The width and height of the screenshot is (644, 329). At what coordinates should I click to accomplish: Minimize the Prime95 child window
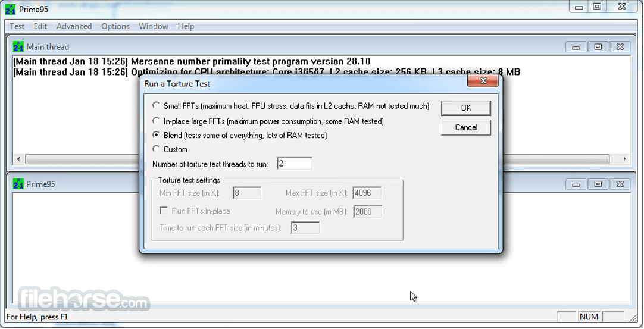576,184
